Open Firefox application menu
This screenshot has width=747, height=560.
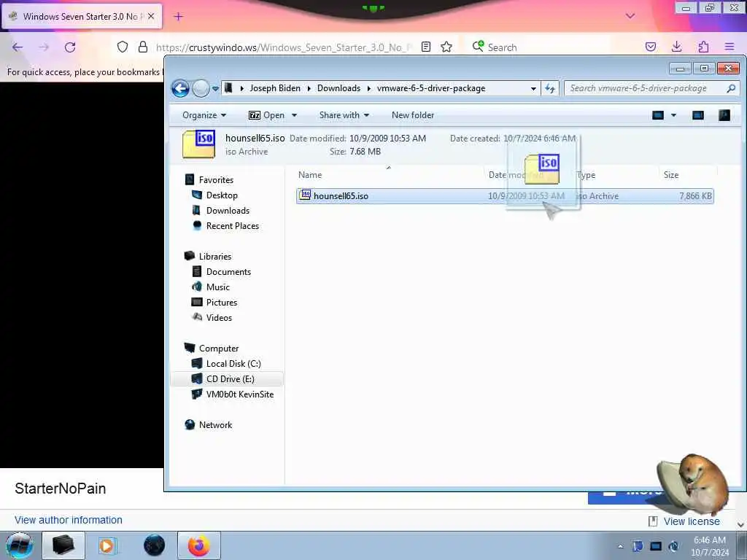click(x=729, y=47)
